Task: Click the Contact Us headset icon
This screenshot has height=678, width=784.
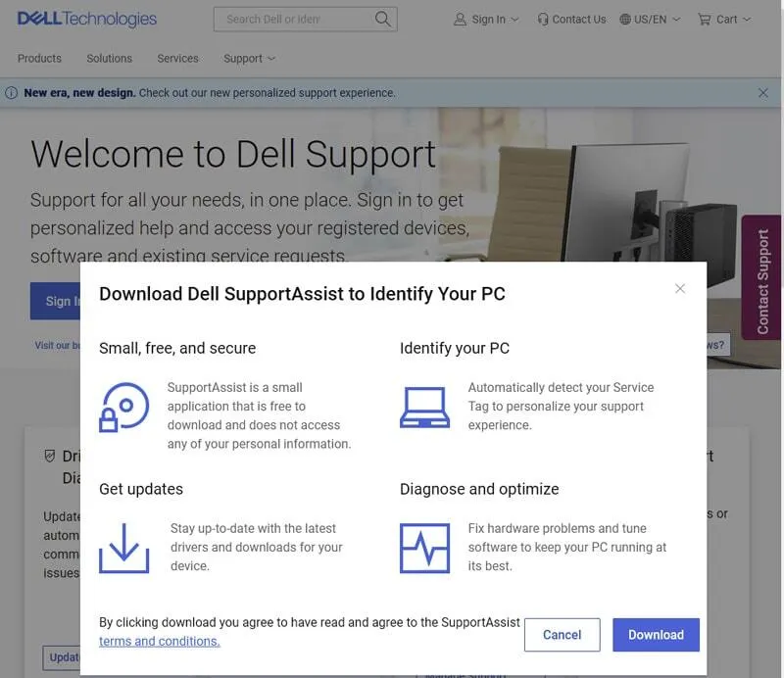Action: tap(543, 19)
